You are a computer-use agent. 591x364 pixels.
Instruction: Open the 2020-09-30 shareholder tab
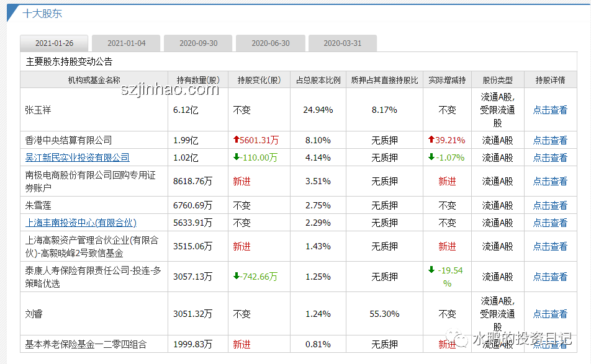(x=198, y=43)
